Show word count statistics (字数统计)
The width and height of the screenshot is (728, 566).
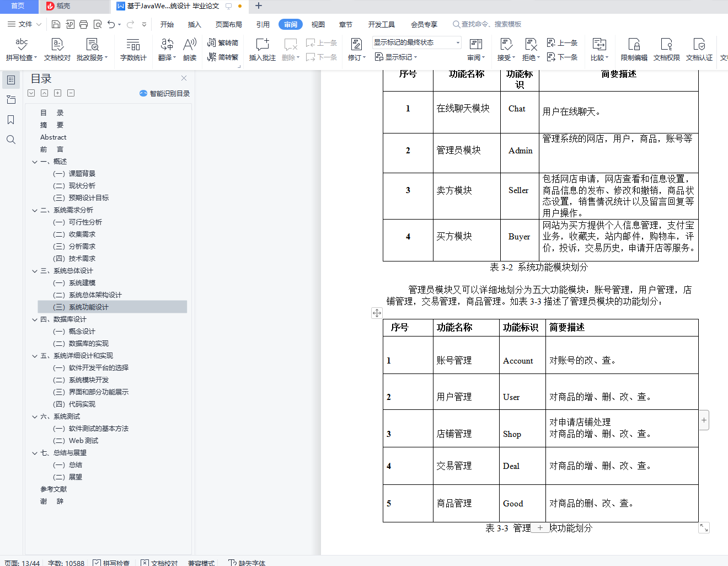click(x=133, y=49)
